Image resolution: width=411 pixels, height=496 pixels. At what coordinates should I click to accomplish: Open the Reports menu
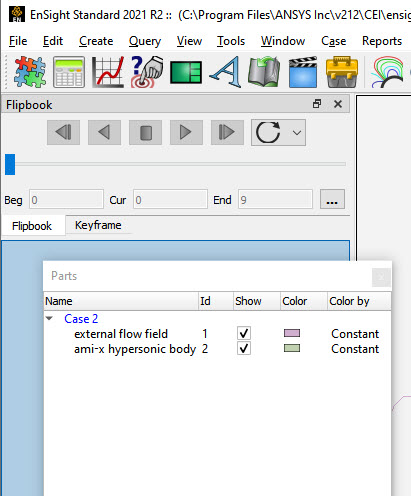tap(382, 41)
